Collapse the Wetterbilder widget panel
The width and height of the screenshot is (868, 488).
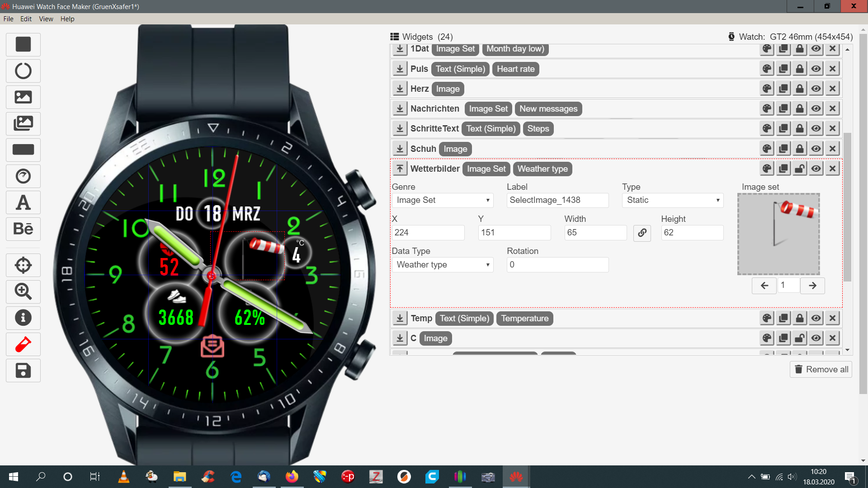pyautogui.click(x=400, y=169)
